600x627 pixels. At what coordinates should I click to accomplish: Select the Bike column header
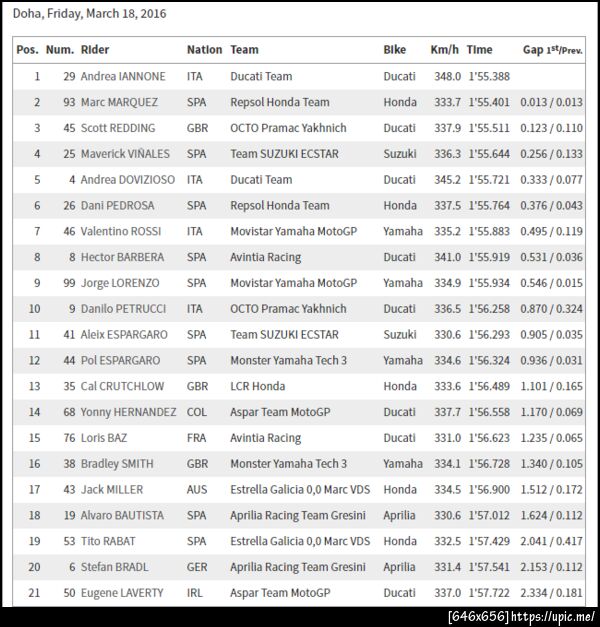tap(395, 49)
